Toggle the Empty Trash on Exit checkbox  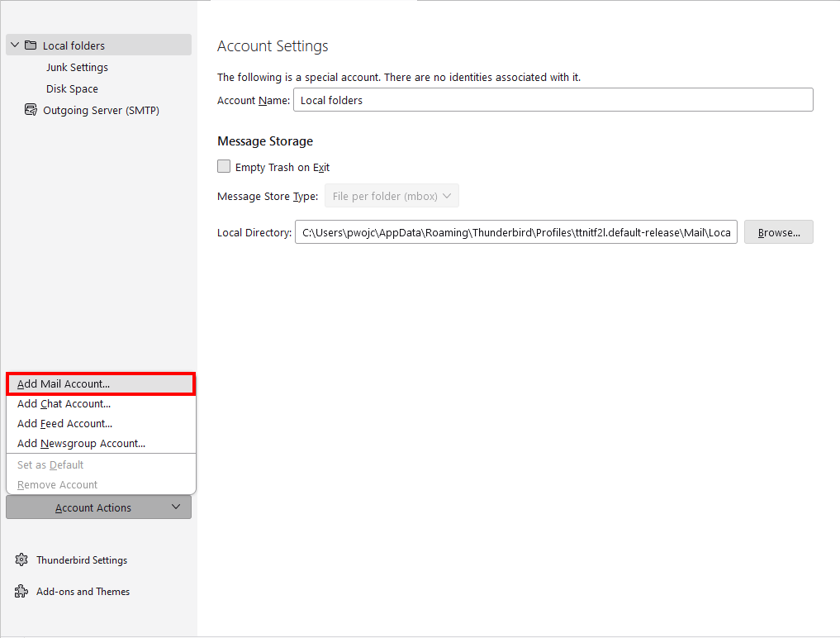tap(224, 167)
